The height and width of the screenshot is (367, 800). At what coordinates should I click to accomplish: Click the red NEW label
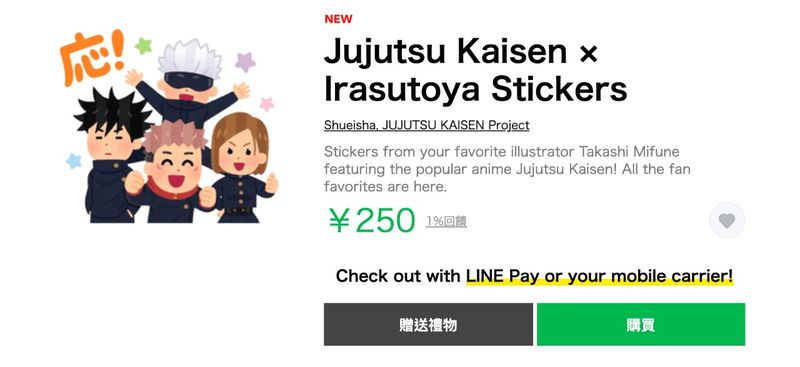coord(338,19)
